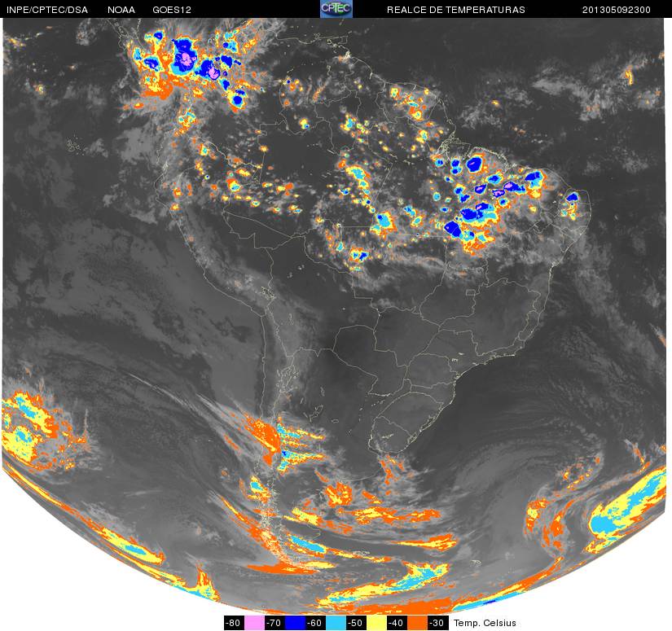Viewport: 672px width, 631px height.
Task: Pick the dark blue swatch between -70 and -60
Action: click(296, 622)
